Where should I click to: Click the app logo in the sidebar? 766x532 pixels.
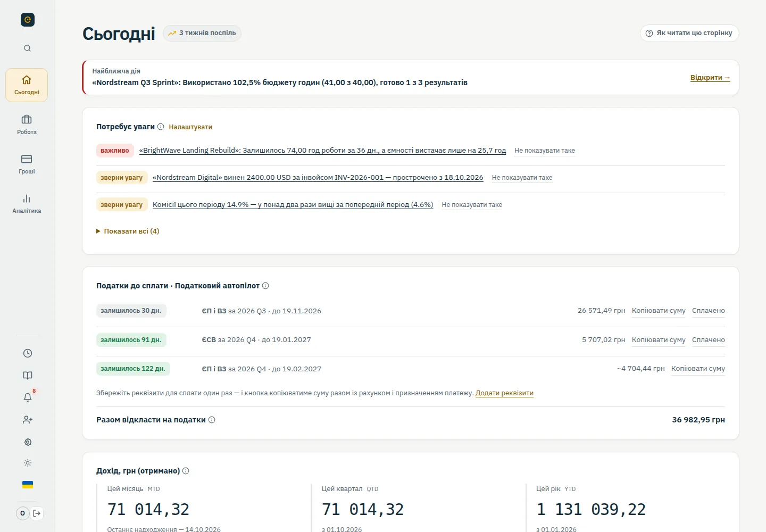[x=28, y=20]
